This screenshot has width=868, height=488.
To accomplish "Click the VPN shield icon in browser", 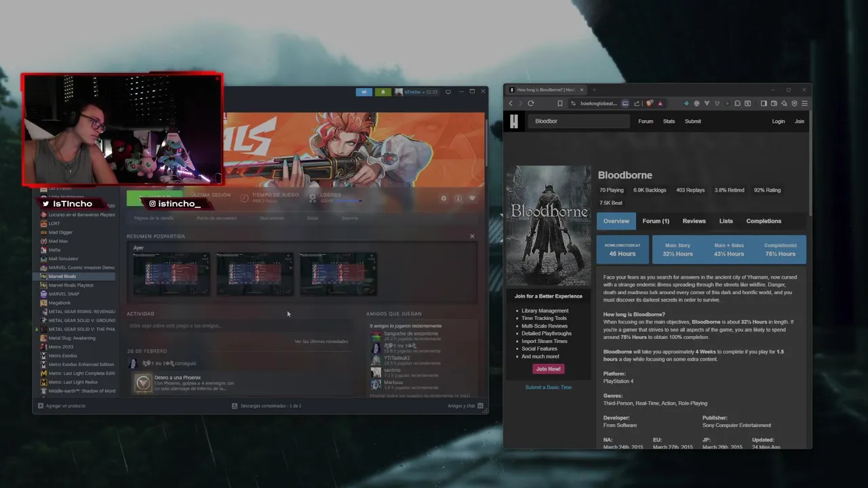I will click(x=794, y=103).
